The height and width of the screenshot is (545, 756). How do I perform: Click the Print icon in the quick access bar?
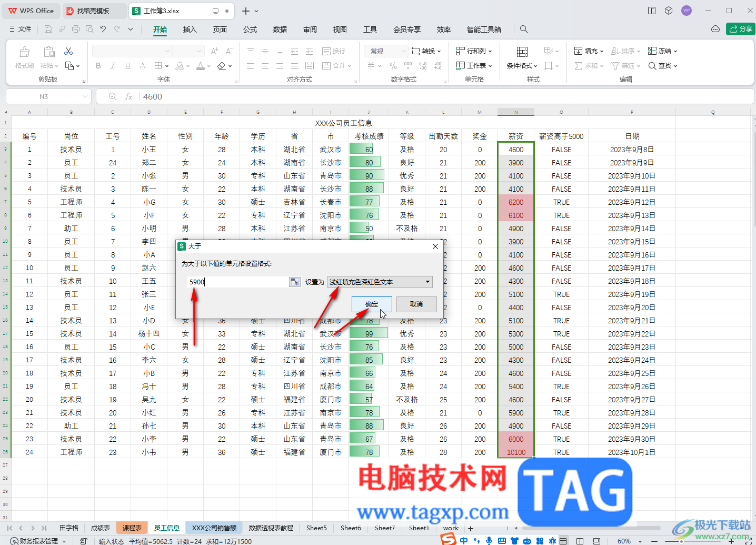point(76,29)
